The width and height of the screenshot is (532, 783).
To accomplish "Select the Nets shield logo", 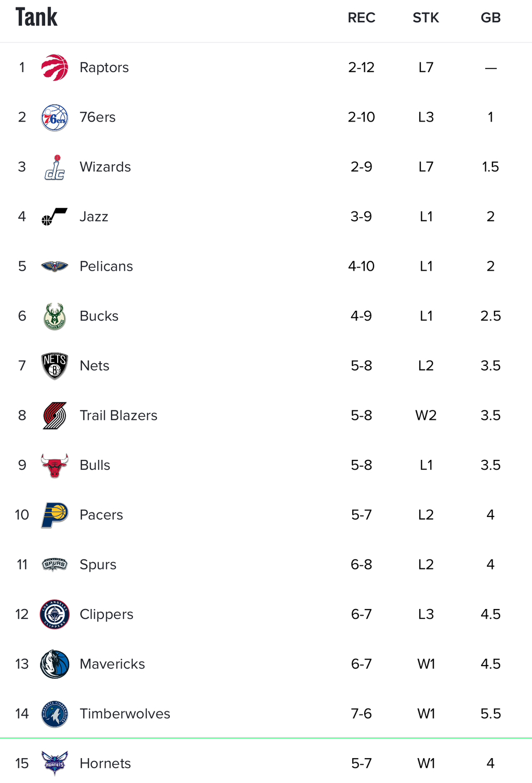I will [x=55, y=366].
